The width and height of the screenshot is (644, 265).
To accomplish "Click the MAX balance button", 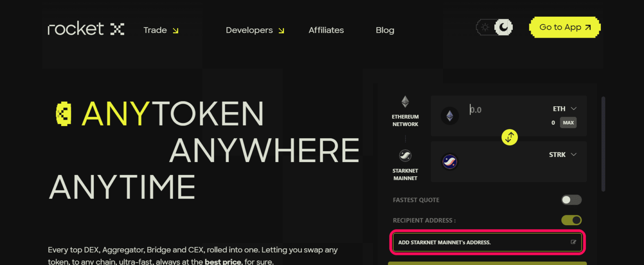I will pos(568,122).
